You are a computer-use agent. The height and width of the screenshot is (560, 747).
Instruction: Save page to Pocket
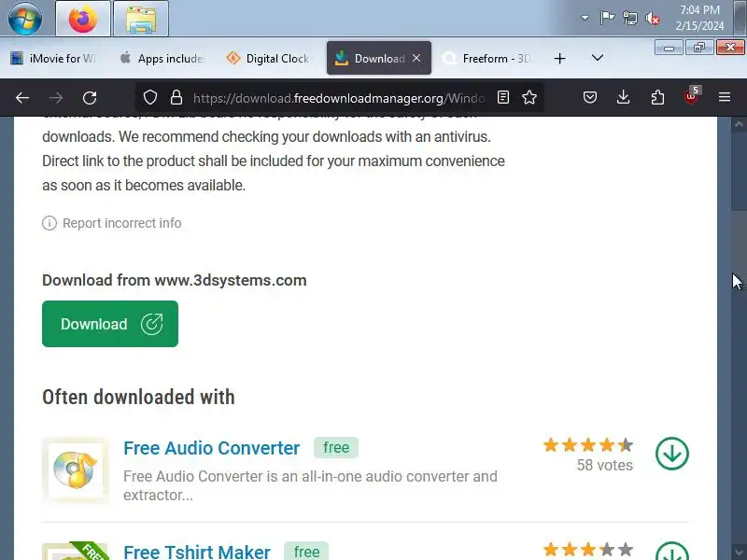(x=590, y=98)
